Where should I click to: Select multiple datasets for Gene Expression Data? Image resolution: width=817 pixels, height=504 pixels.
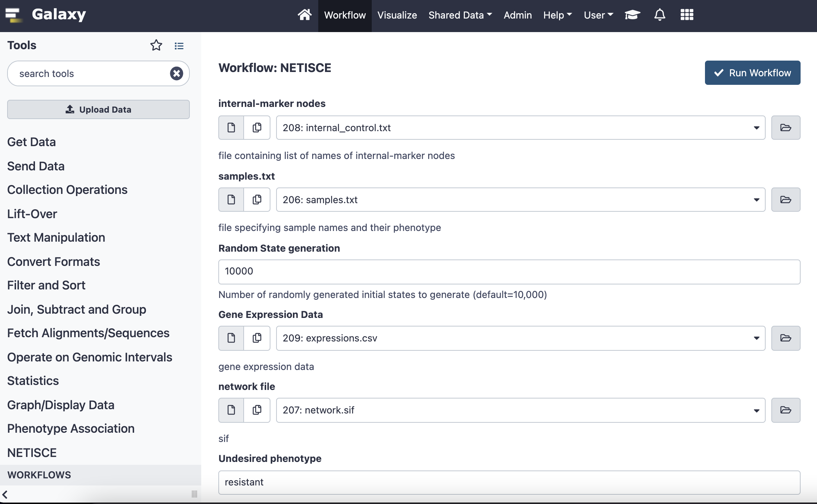point(257,338)
